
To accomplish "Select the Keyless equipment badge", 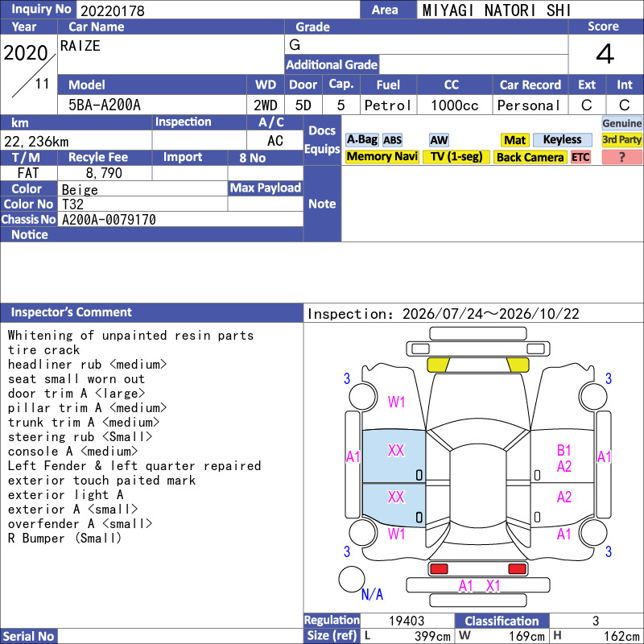I will tap(562, 140).
